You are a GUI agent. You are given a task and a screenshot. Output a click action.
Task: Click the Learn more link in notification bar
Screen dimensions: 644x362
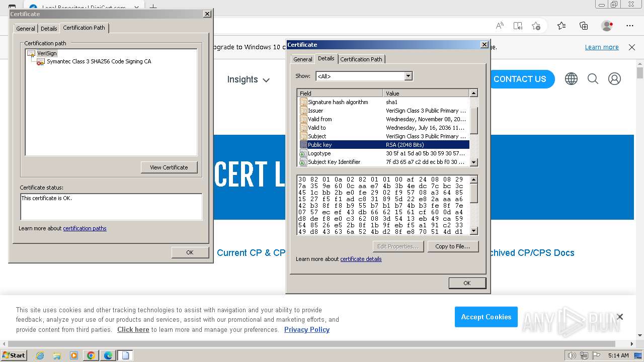coord(602,47)
